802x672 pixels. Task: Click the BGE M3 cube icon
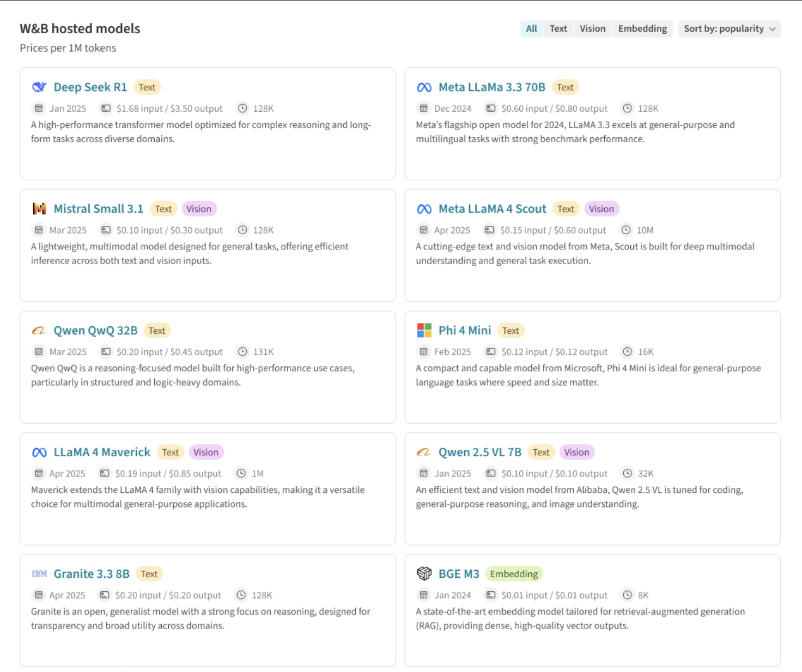click(424, 573)
